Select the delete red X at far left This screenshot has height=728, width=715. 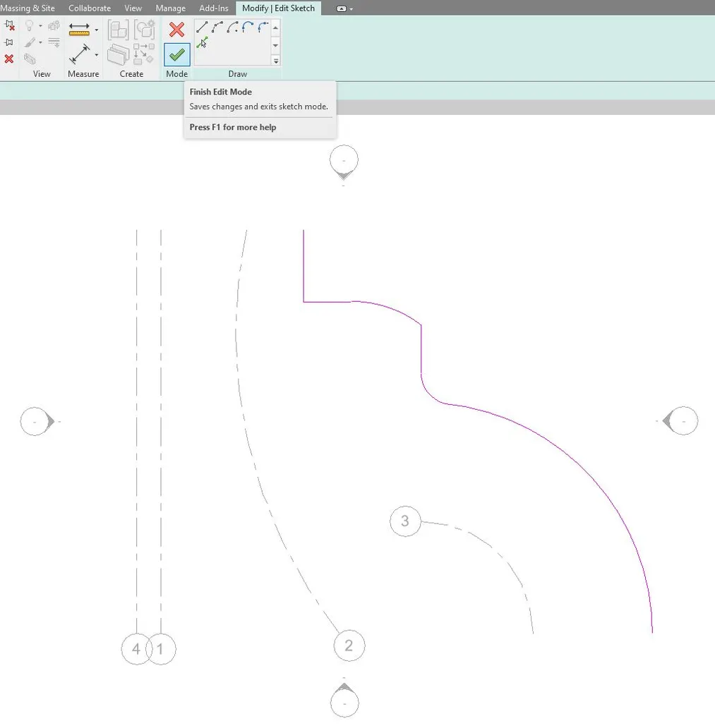point(9,59)
